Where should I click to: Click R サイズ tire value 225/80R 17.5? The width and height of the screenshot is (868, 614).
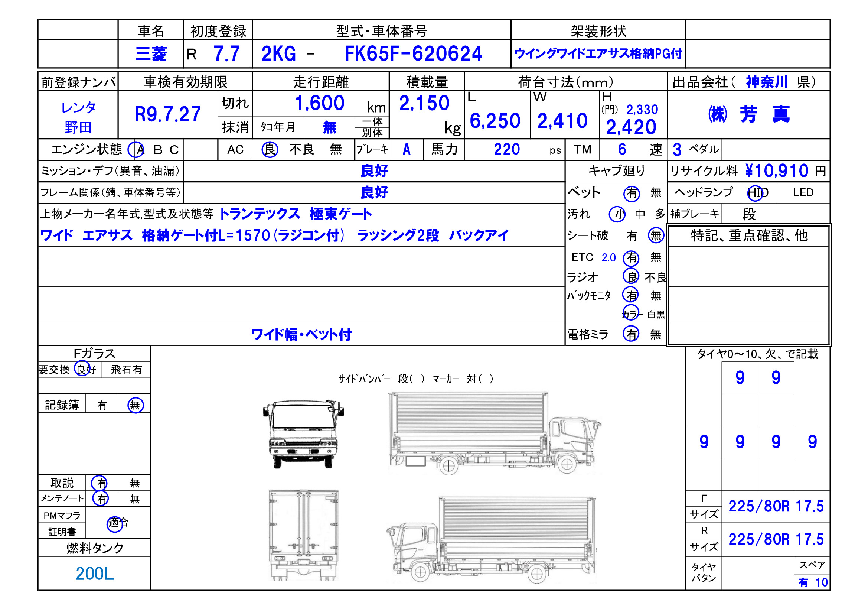(x=776, y=539)
